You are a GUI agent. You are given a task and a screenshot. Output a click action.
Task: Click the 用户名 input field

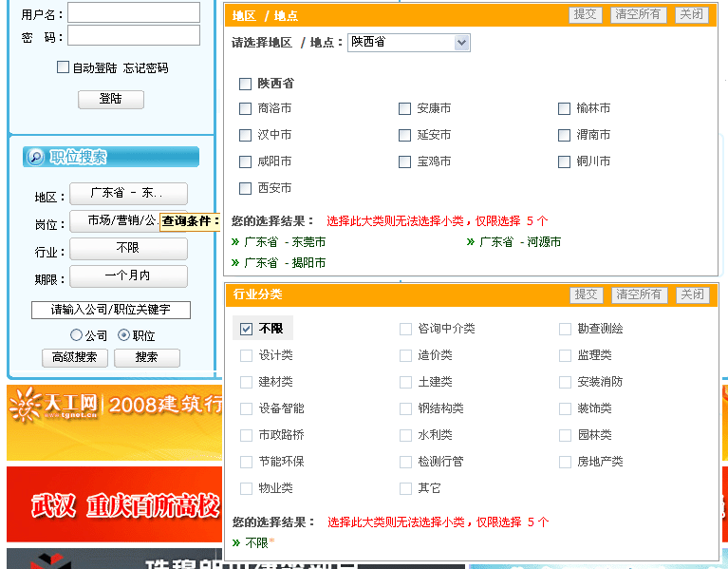(134, 12)
